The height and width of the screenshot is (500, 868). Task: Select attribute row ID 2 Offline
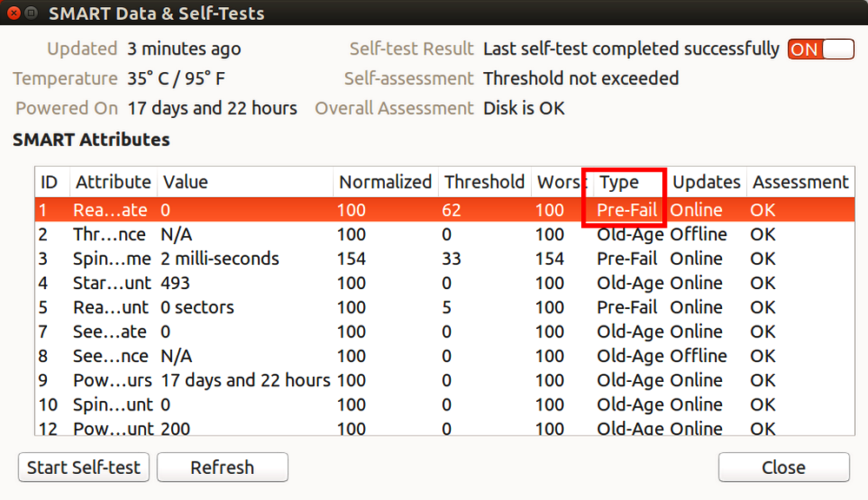point(445,234)
